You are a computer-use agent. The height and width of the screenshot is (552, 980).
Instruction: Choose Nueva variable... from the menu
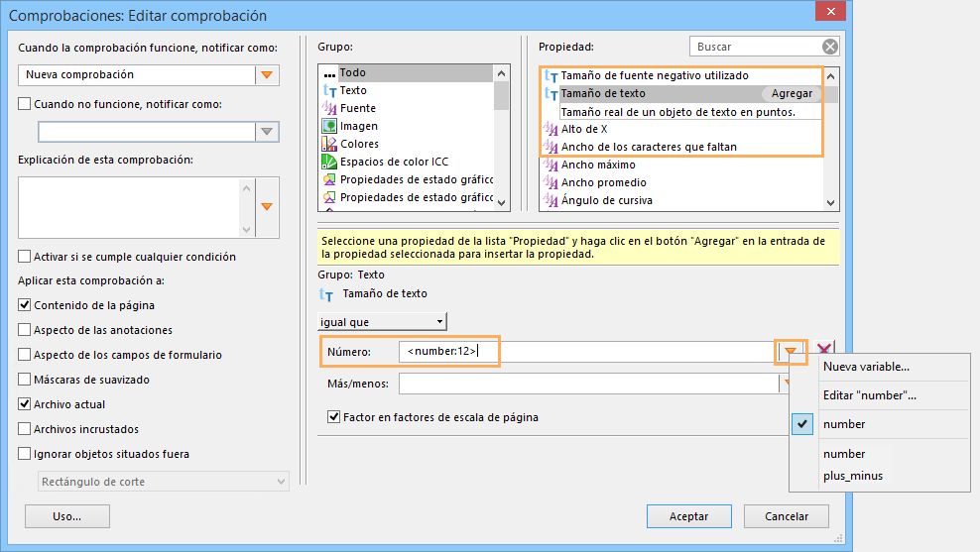[866, 367]
